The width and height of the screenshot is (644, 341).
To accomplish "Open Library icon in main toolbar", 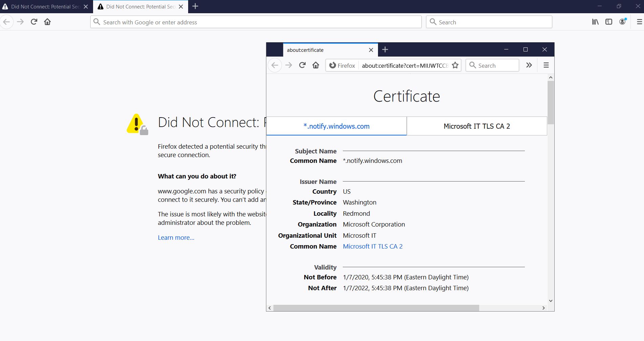I will [595, 22].
